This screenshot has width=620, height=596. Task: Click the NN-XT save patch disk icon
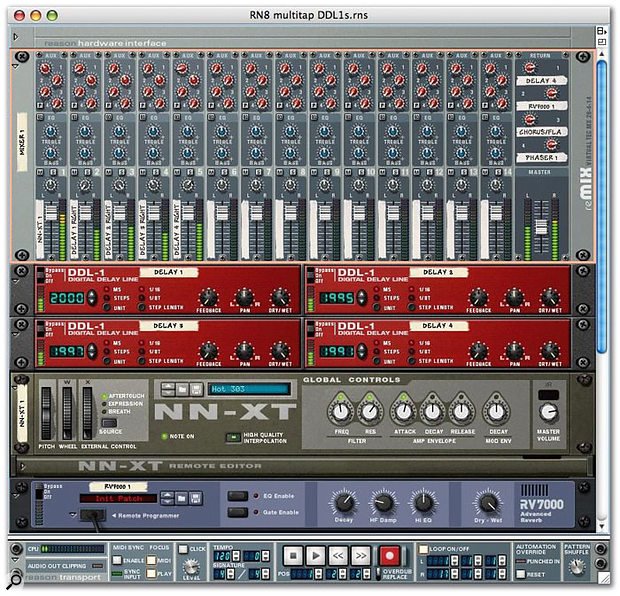coord(196,390)
